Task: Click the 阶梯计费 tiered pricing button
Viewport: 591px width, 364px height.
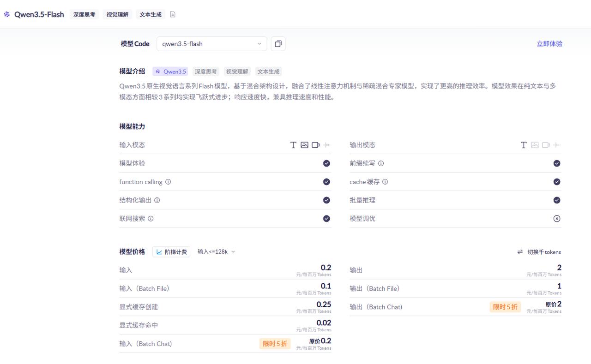Action: point(171,252)
